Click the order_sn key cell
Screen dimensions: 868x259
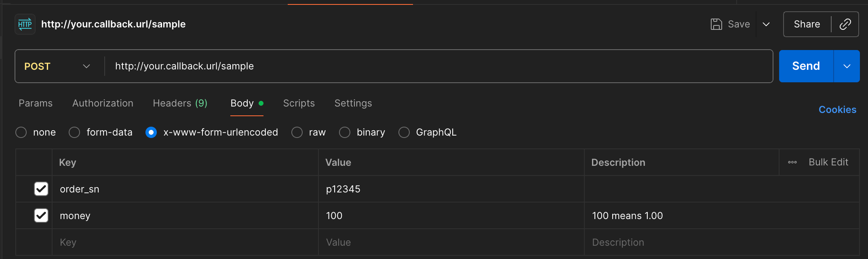click(x=185, y=189)
